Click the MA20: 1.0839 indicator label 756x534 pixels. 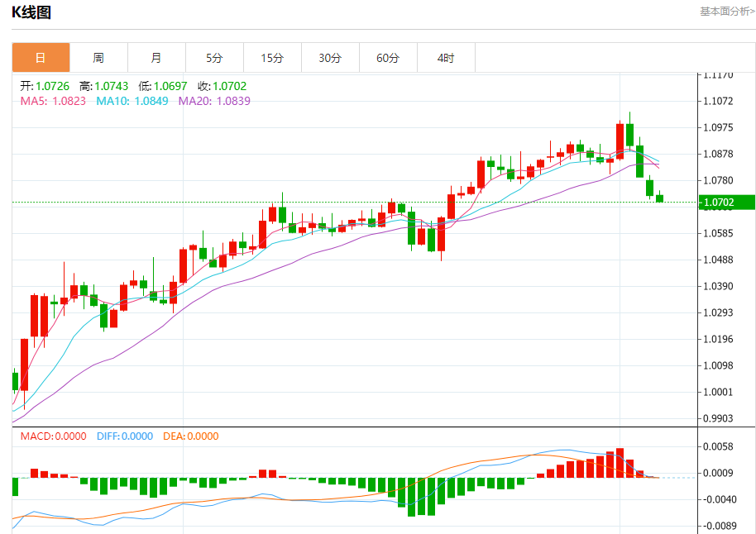click(x=214, y=101)
